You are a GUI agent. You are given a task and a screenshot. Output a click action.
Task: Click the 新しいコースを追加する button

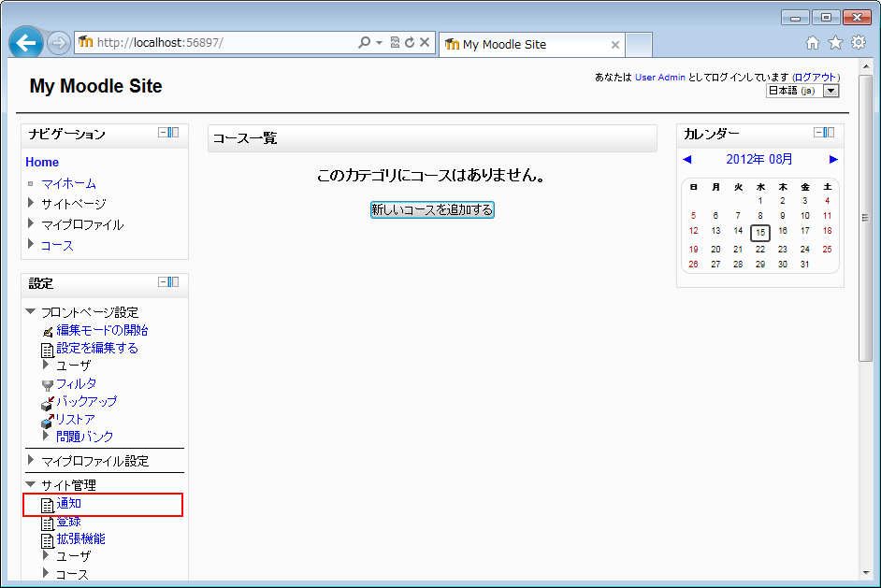coord(432,209)
